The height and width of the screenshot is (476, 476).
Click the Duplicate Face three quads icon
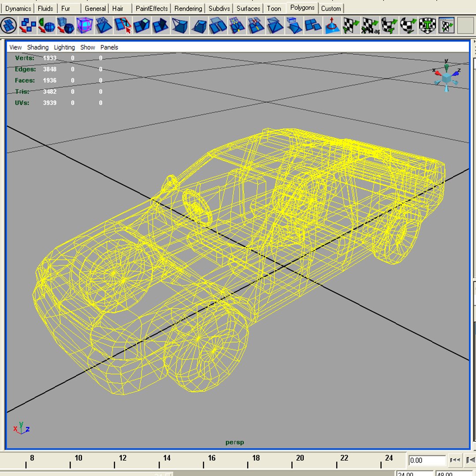pos(313,26)
